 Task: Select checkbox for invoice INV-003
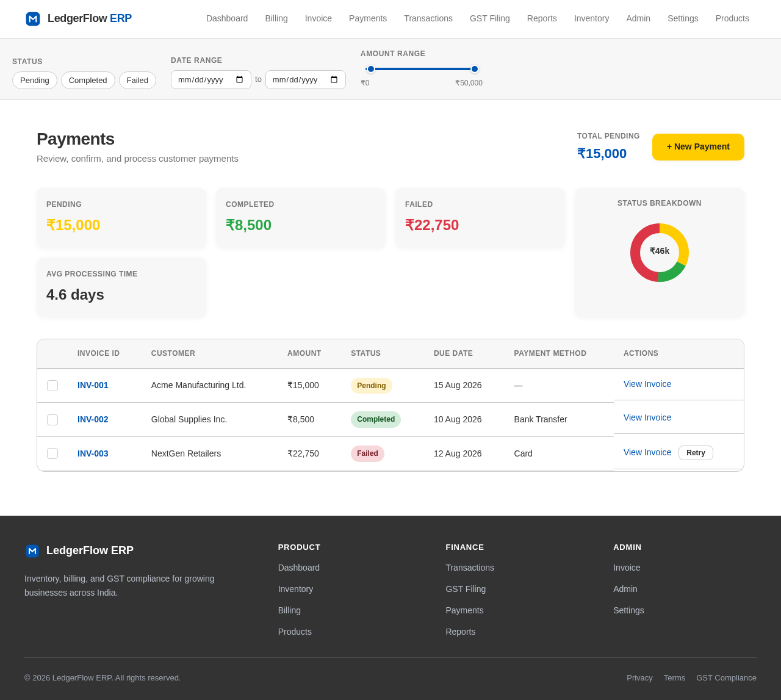(52, 453)
